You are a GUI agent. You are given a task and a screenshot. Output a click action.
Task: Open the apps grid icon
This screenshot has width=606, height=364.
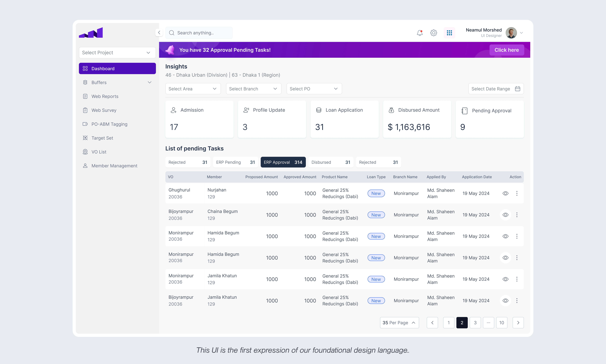point(449,33)
